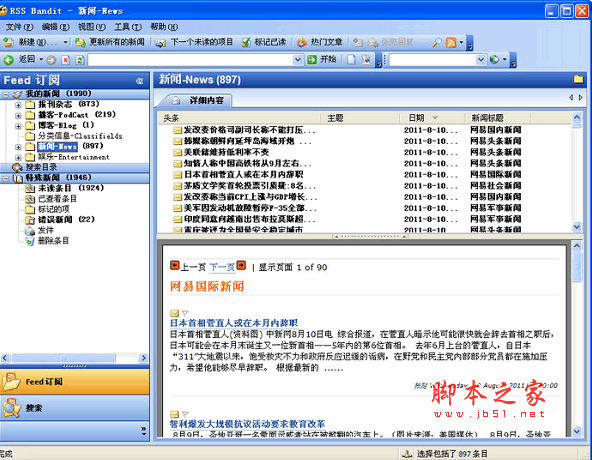Click the grey Forward navigation button
Screen dimensions: 592x460
pos(51,60)
